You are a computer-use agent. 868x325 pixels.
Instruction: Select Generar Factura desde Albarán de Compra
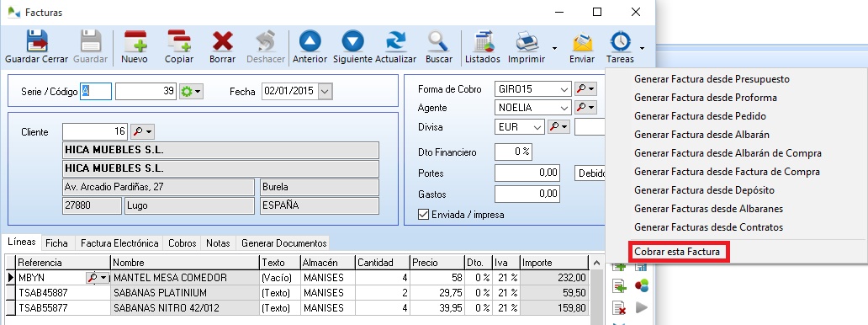[x=728, y=153]
